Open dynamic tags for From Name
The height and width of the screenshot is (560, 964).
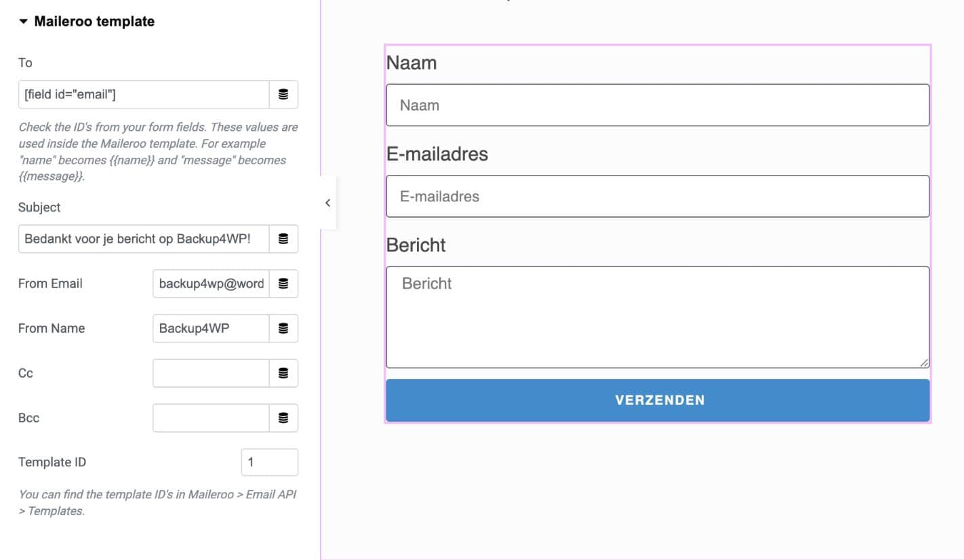283,329
